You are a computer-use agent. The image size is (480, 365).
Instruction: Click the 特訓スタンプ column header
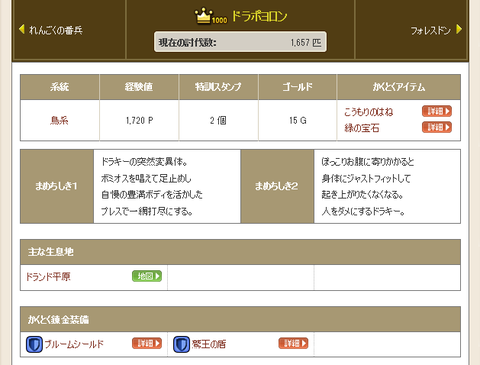pos(218,87)
